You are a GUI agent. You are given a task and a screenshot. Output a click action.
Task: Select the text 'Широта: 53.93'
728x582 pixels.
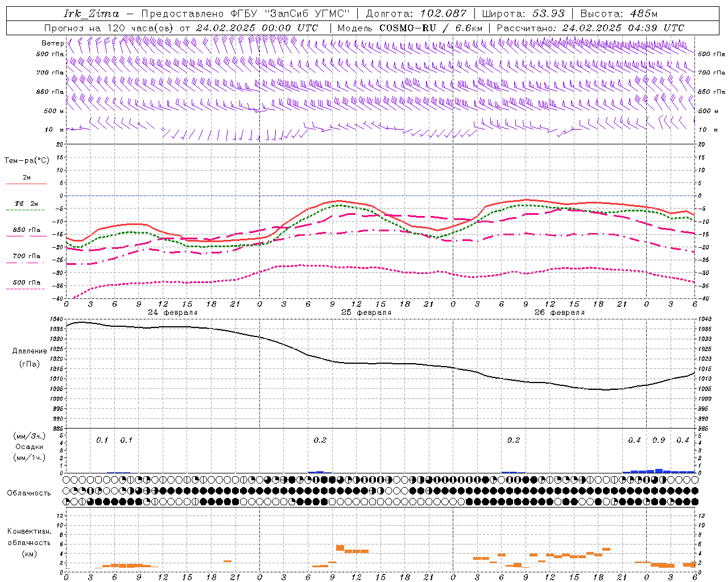(x=523, y=14)
